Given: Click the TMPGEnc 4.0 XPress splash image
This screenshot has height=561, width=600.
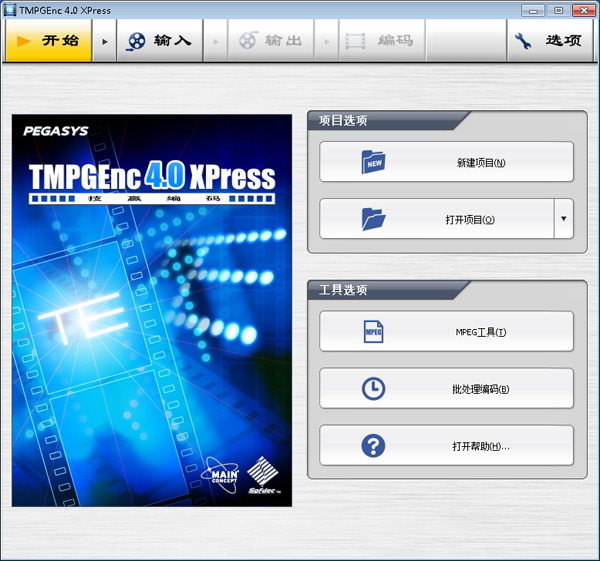Looking at the screenshot, I should tap(152, 310).
